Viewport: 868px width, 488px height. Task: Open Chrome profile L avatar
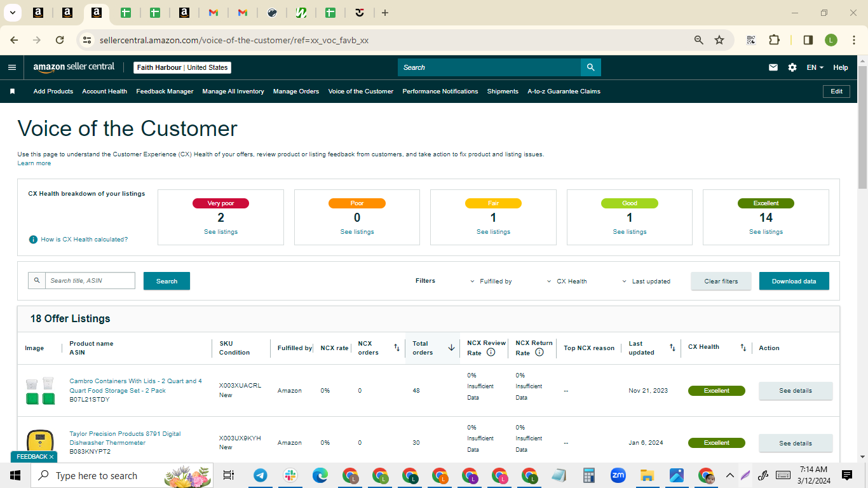coord(831,40)
